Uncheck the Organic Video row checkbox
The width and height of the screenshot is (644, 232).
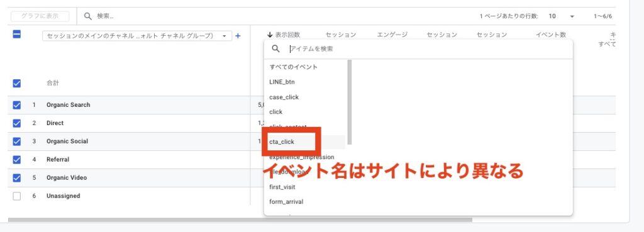(x=16, y=178)
